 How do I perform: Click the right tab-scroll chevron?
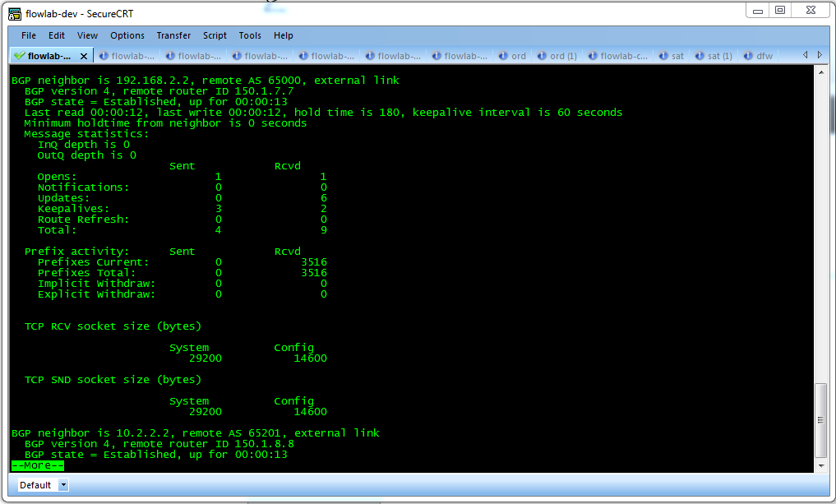pos(820,55)
